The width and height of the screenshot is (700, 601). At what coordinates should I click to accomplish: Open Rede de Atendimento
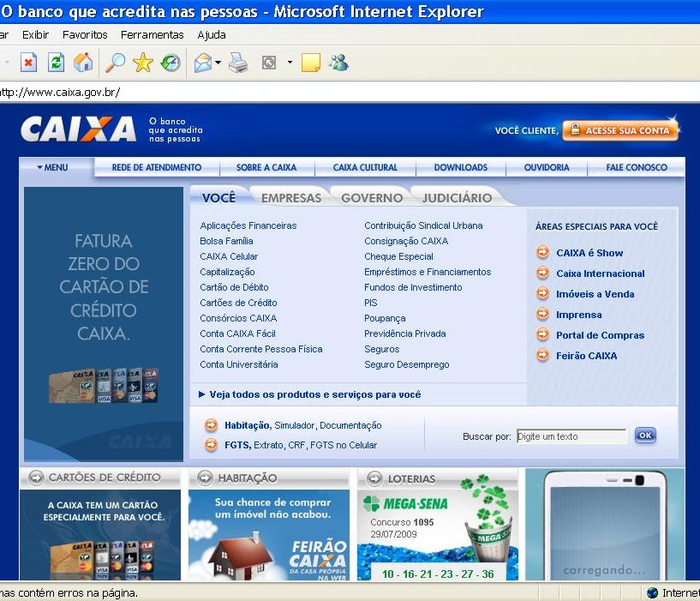[157, 167]
